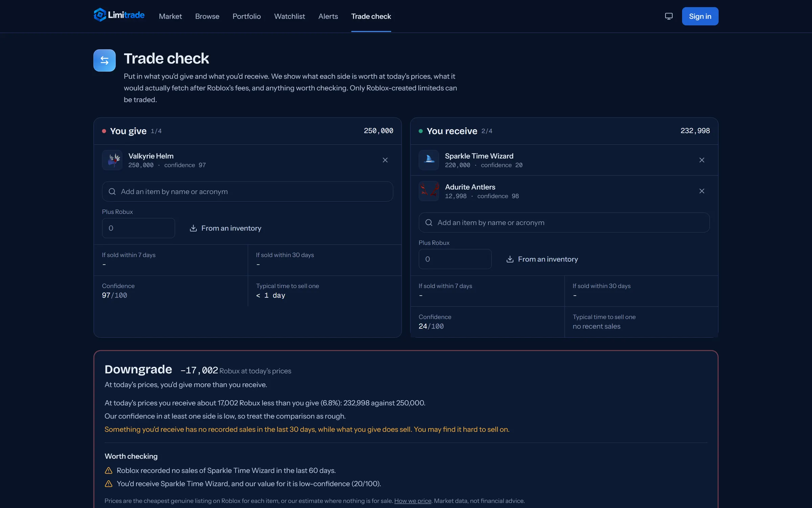Open the Market page
The width and height of the screenshot is (812, 508).
[170, 16]
